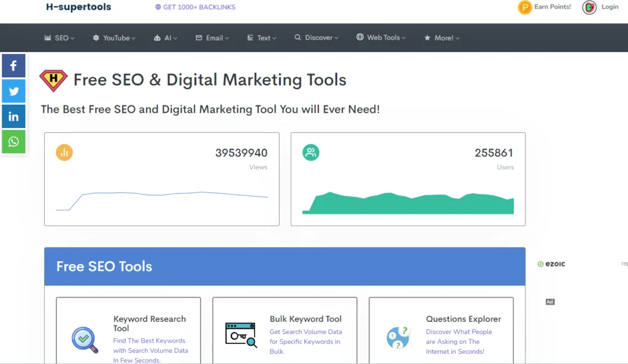The image size is (628, 364).
Task: Expand the More! dropdown chevron
Action: point(458,39)
